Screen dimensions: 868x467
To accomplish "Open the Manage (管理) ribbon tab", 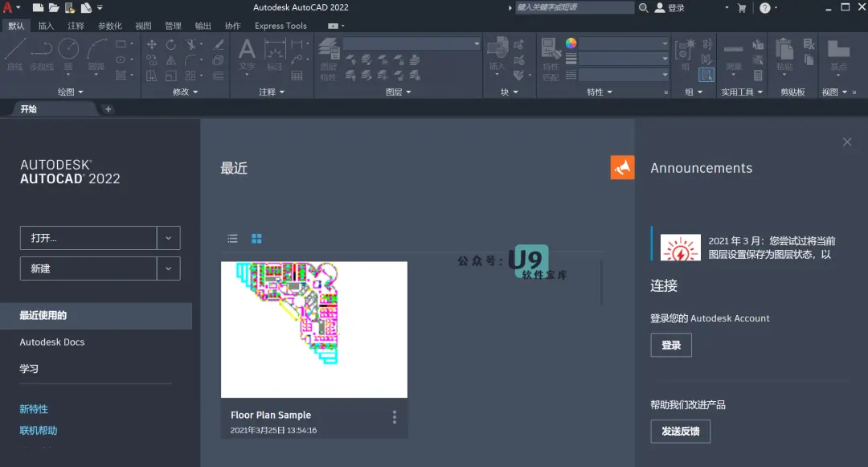I will tap(173, 26).
